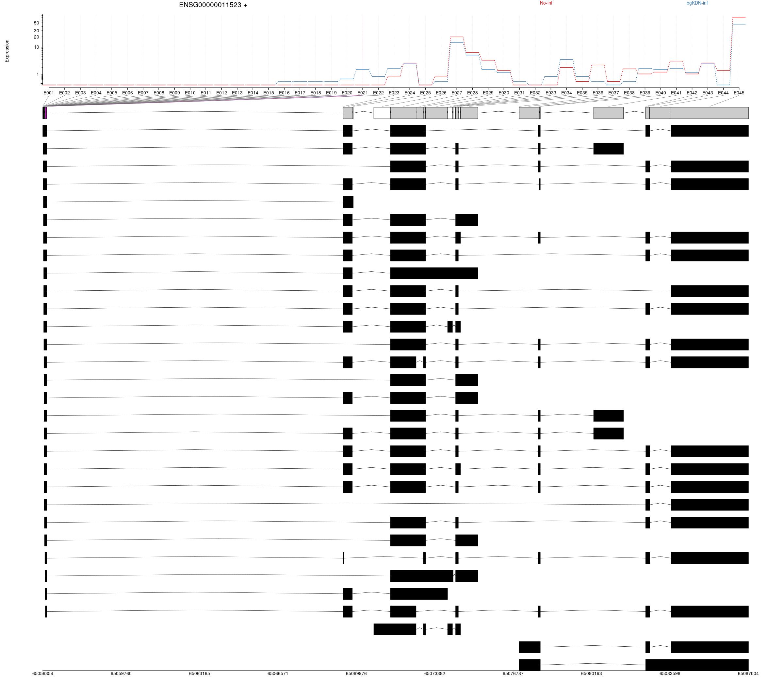Click exon bin label E015

click(x=269, y=93)
